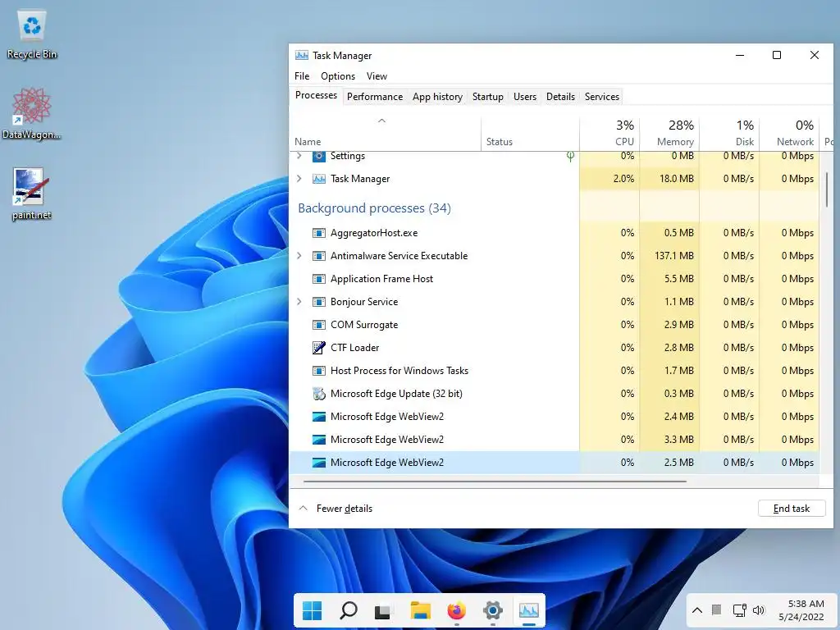Sort by the Disk column header
Image resolution: width=840 pixels, height=630 pixels.
729,134
